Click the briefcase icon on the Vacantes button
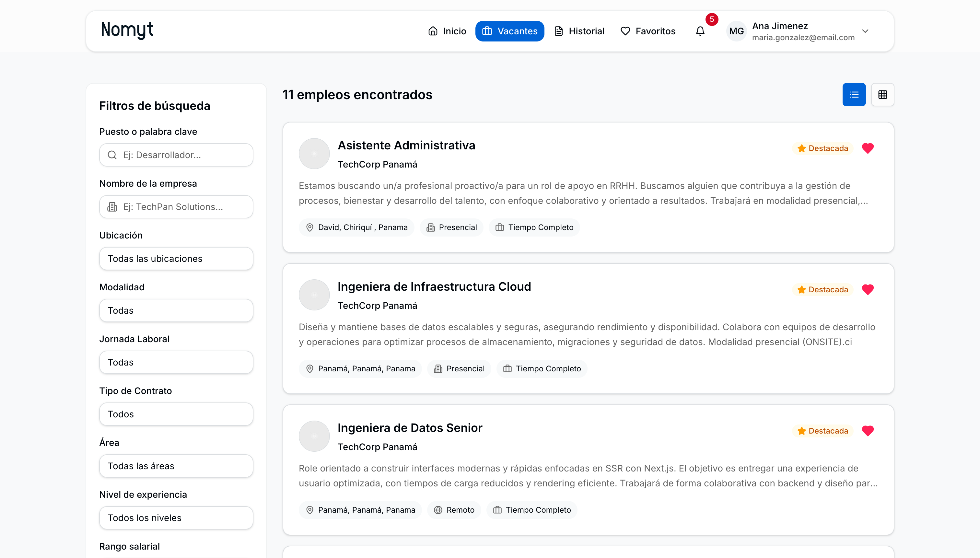Viewport: 980px width, 558px height. pyautogui.click(x=487, y=31)
